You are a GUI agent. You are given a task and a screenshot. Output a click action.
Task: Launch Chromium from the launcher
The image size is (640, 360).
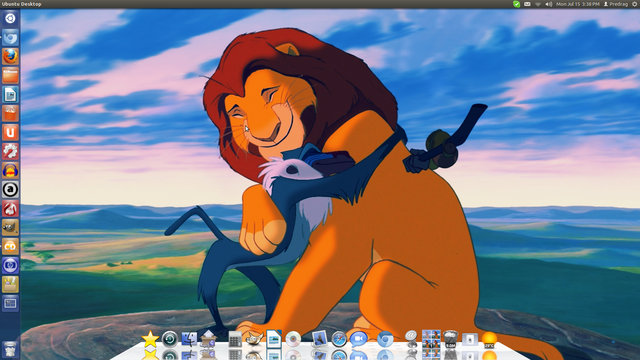coord(10,38)
